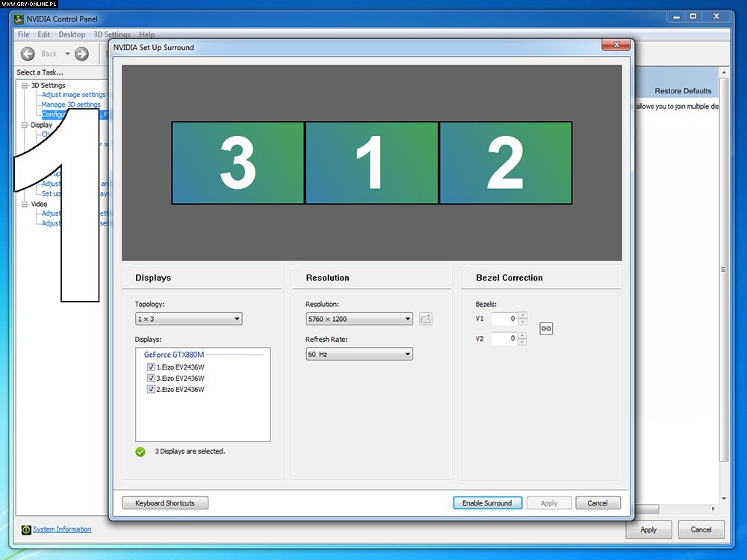Toggle the 2.Eizo EV2436W checkbox
The image size is (747, 560).
[152, 390]
